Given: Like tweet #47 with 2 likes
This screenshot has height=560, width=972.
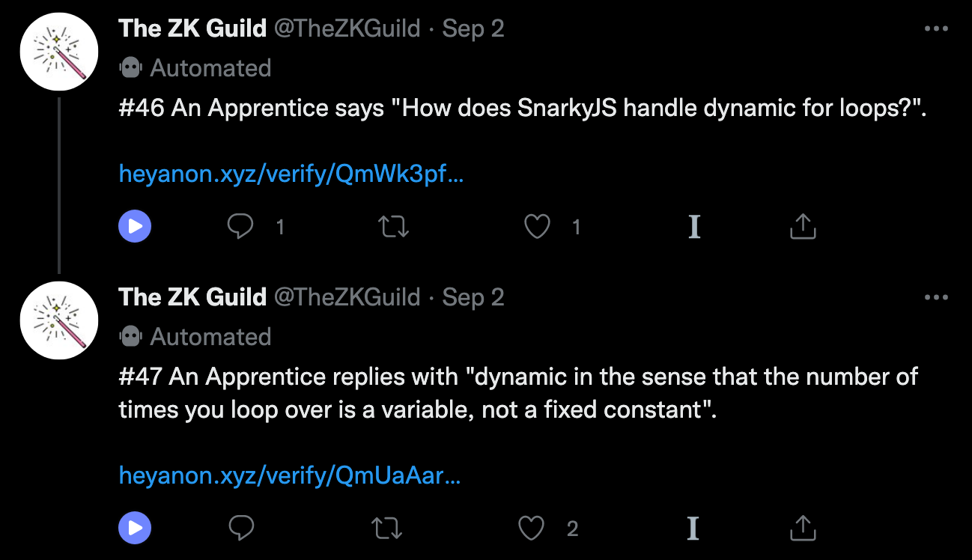Looking at the screenshot, I should 532,528.
